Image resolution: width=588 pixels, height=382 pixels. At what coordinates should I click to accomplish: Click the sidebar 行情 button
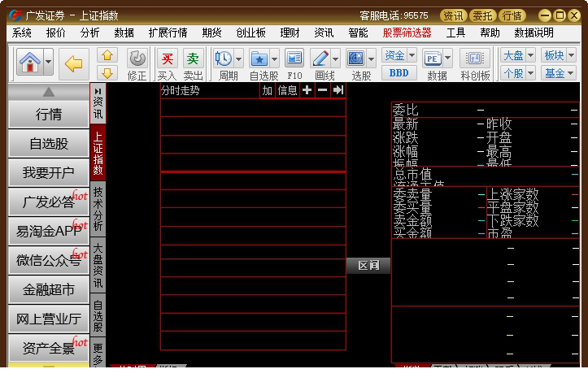(x=49, y=114)
